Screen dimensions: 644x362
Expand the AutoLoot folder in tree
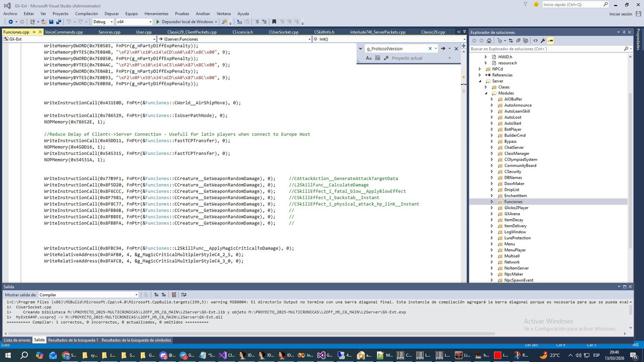point(492,117)
